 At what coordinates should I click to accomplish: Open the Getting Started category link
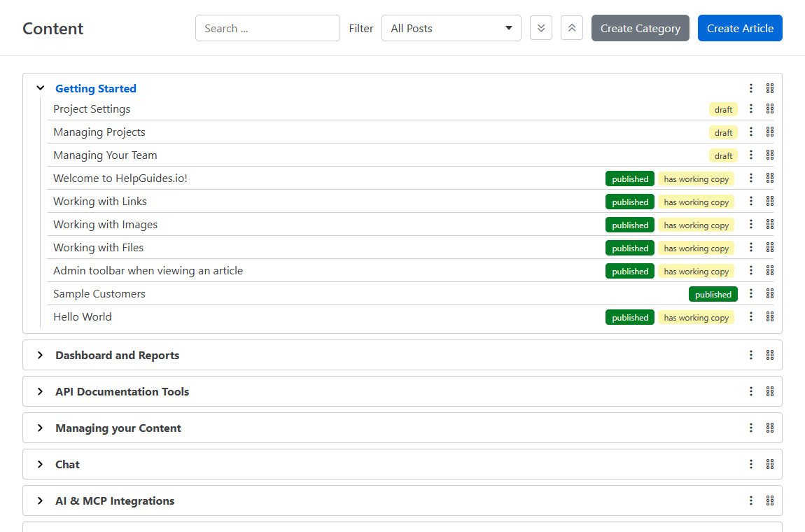click(96, 88)
